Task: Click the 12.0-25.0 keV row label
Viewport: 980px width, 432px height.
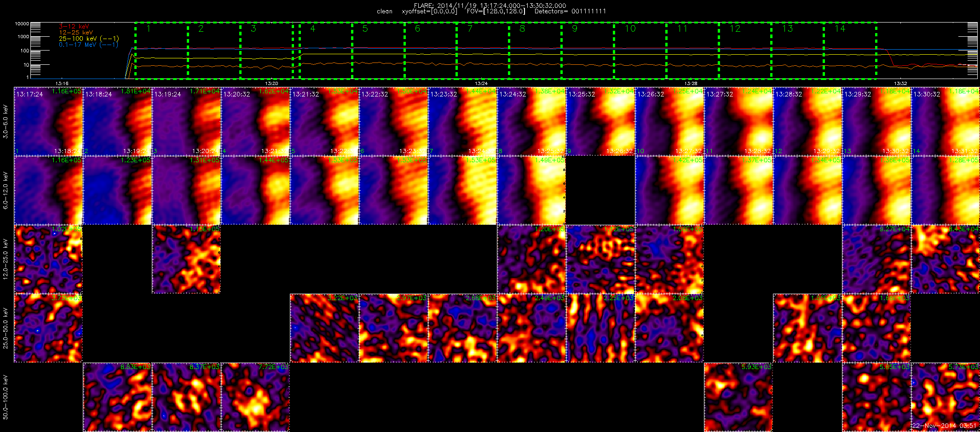Action: coord(6,259)
